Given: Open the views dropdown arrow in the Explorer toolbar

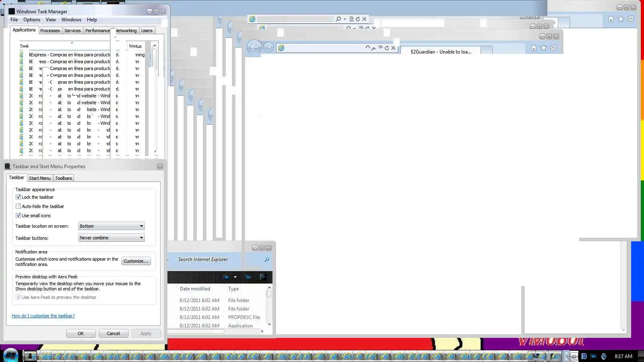Looking at the screenshot, I should (x=235, y=277).
